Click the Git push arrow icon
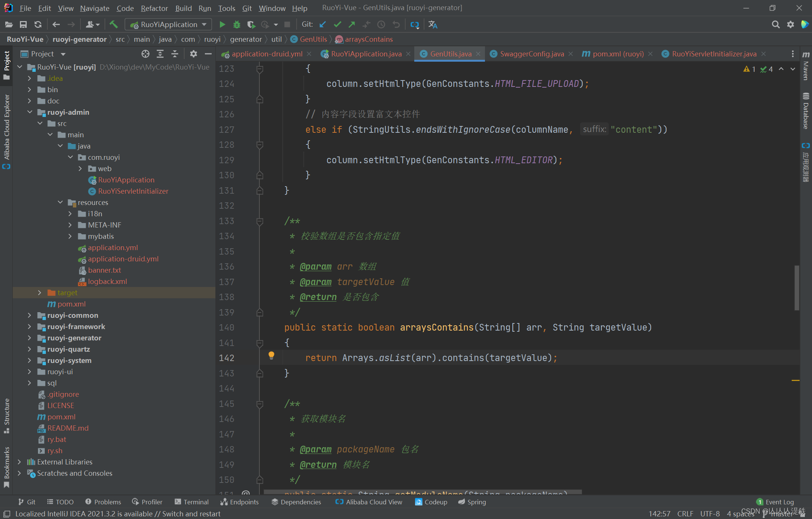Image resolution: width=812 pixels, height=519 pixels. 352,24
